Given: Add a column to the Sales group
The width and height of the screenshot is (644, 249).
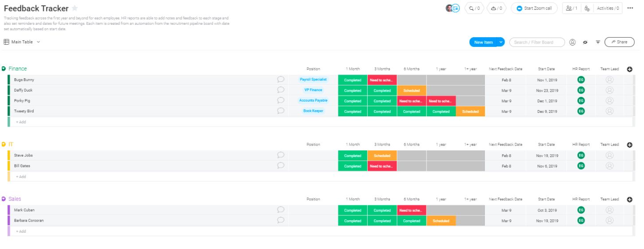Looking at the screenshot, I should point(629,199).
